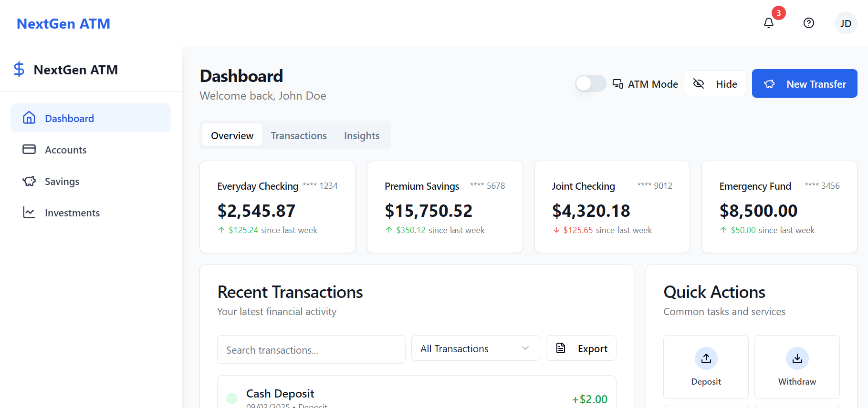Start a New Transfer

pos(805,83)
